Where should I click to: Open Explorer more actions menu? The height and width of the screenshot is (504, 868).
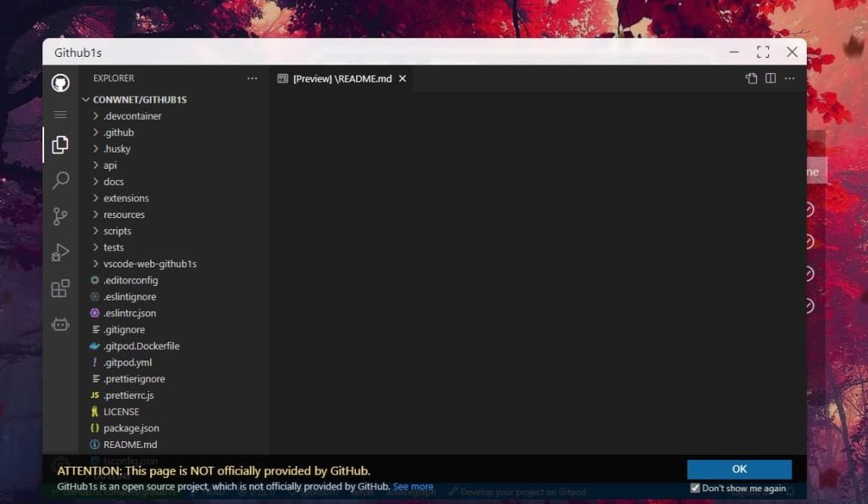point(252,79)
